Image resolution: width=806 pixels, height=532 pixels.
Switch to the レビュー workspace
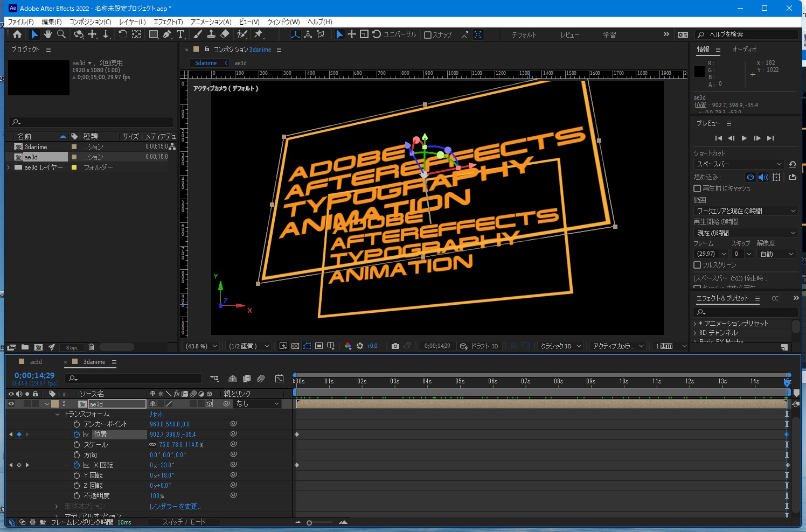click(x=570, y=35)
